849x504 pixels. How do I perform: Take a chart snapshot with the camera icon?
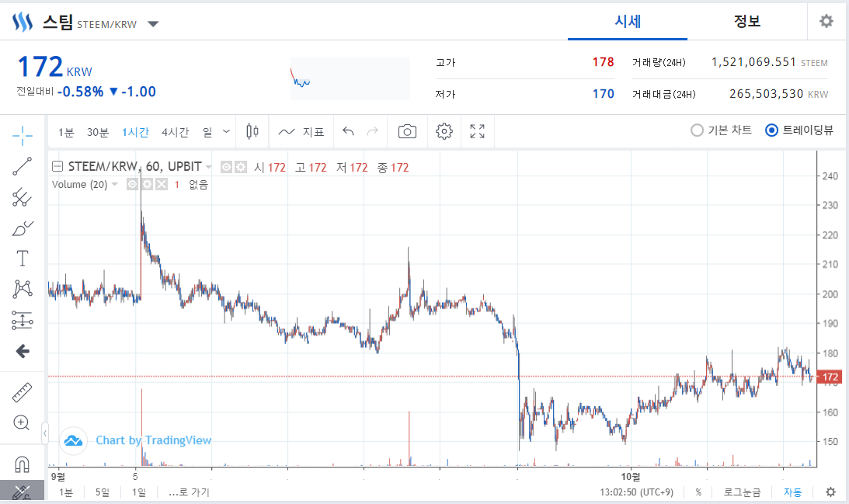click(x=407, y=131)
